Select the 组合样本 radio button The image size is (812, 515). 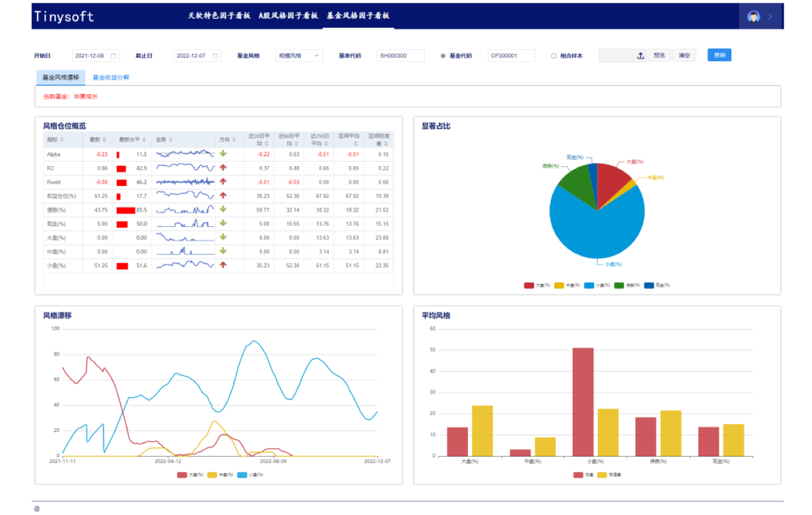[x=554, y=56]
